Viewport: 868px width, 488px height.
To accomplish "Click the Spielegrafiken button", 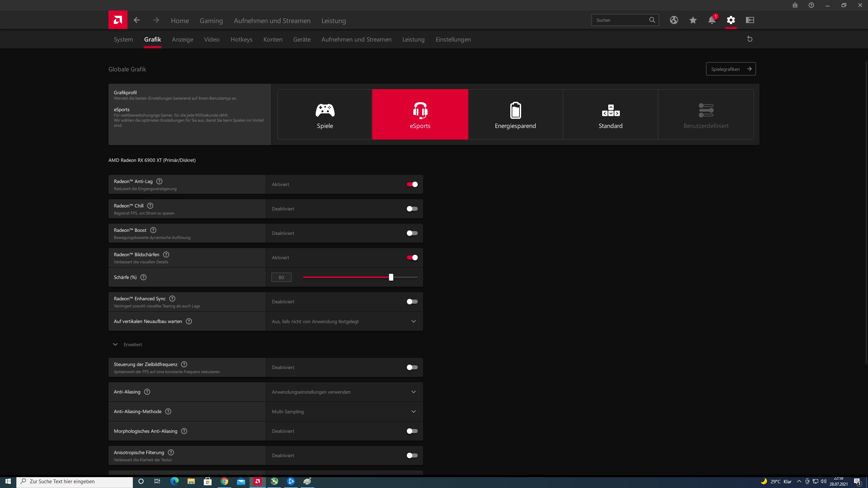I will 731,69.
